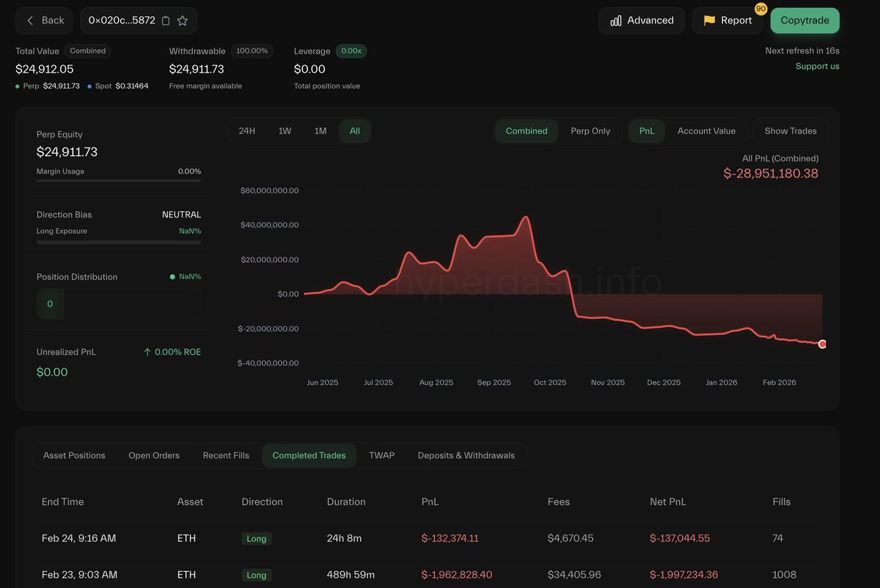Click the 0.00x Leverage badge
Viewport: 880px width, 588px height.
click(x=351, y=51)
